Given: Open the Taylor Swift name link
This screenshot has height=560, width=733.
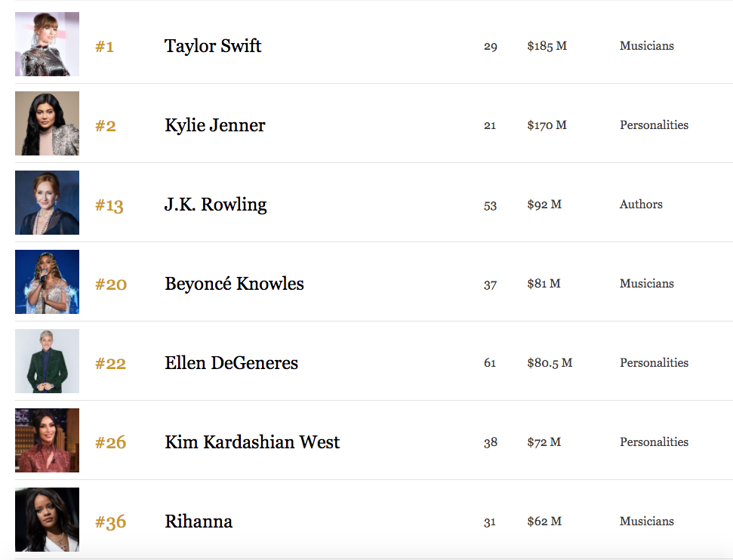Looking at the screenshot, I should 213,46.
